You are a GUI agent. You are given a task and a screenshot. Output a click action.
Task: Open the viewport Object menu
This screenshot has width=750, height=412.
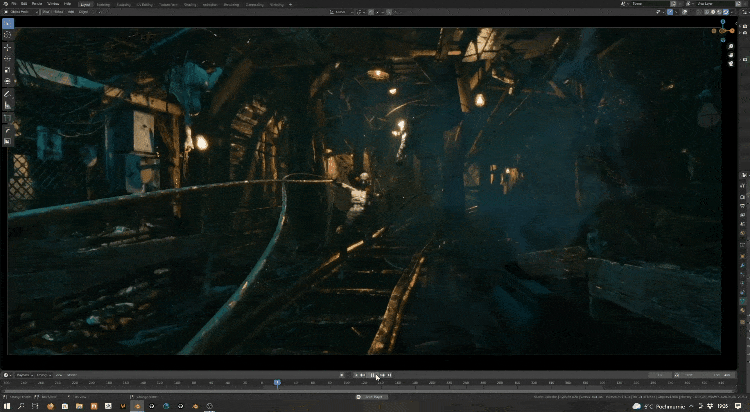coord(83,11)
